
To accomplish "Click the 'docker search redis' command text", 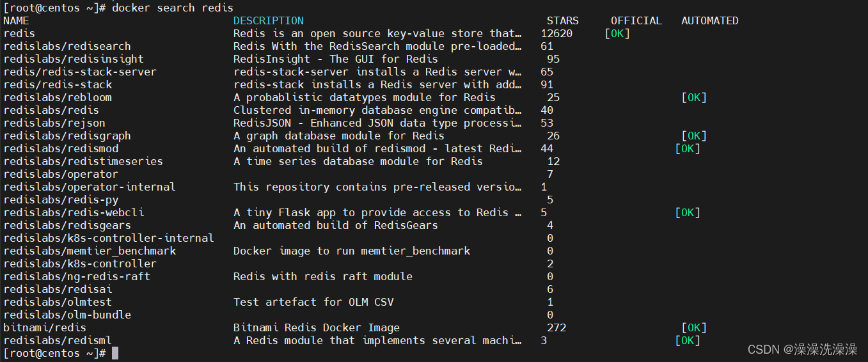I will (x=173, y=8).
